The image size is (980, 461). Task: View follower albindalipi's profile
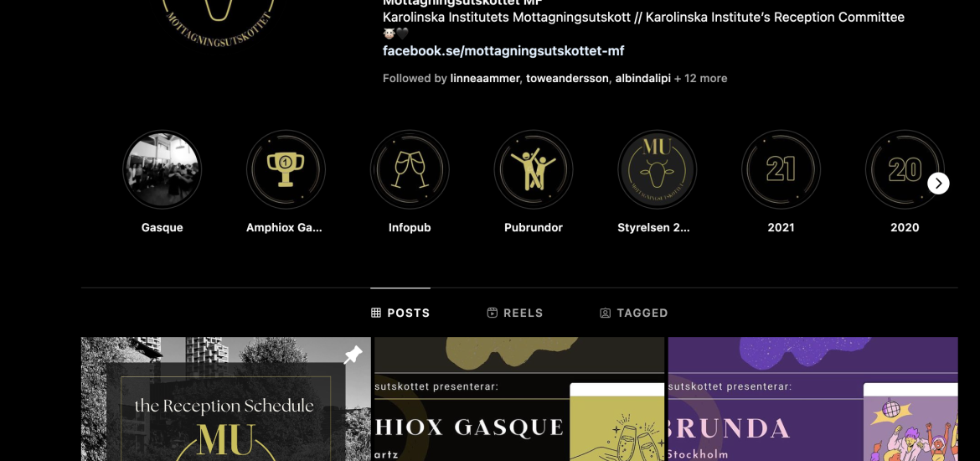642,78
